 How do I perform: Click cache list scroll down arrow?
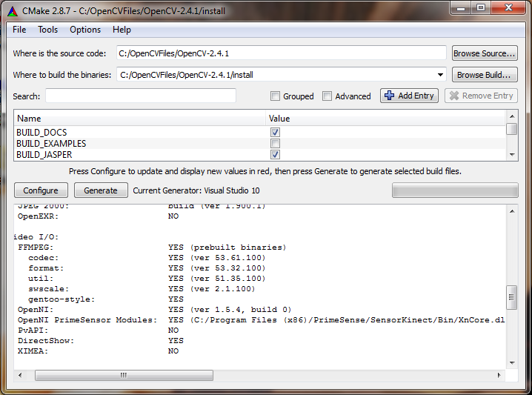[x=512, y=155]
